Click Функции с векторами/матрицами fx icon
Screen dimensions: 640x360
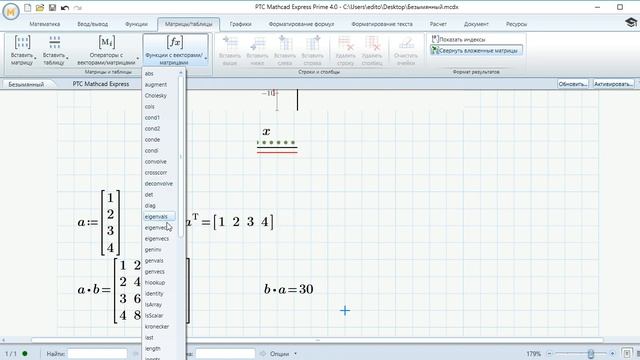pyautogui.click(x=175, y=42)
